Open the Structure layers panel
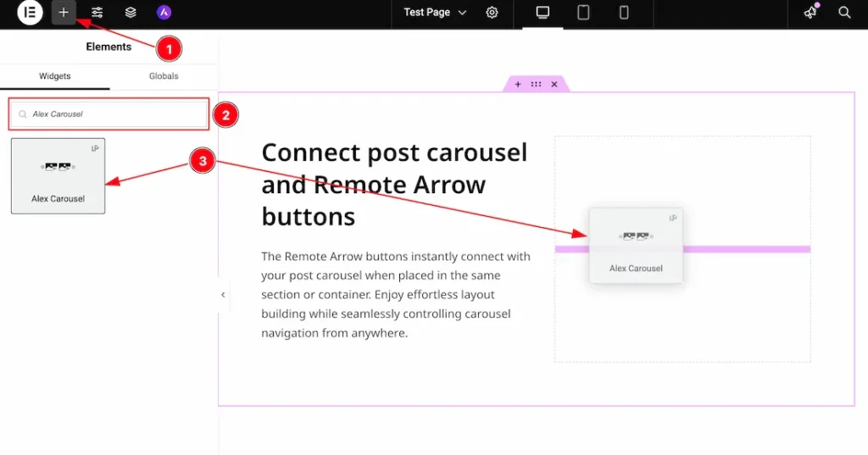This screenshot has height=455, width=868. pos(131,13)
